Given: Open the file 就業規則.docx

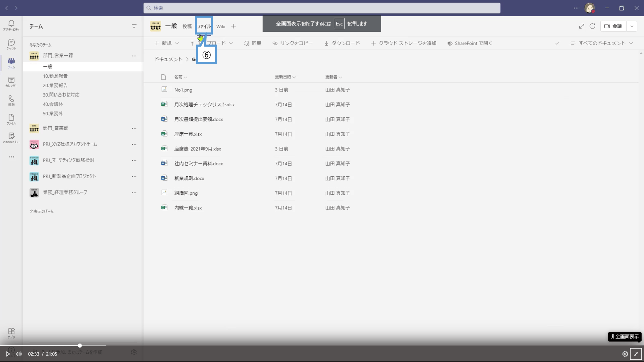Looking at the screenshot, I should 189,178.
